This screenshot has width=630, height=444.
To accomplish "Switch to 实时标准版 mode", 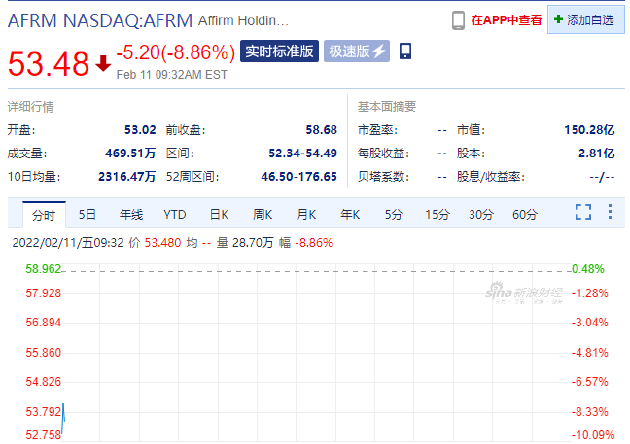I will (x=279, y=51).
